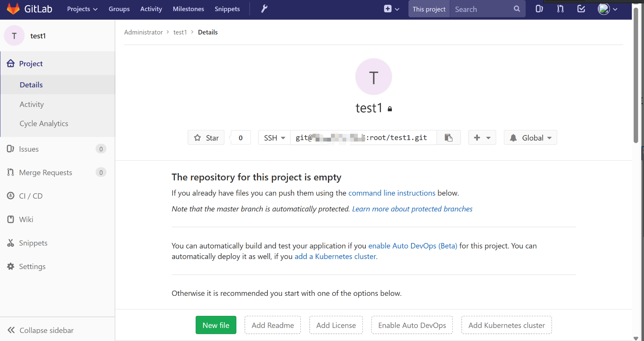This screenshot has width=644, height=341.
Task: Open the SSH protocol dropdown
Action: (274, 138)
